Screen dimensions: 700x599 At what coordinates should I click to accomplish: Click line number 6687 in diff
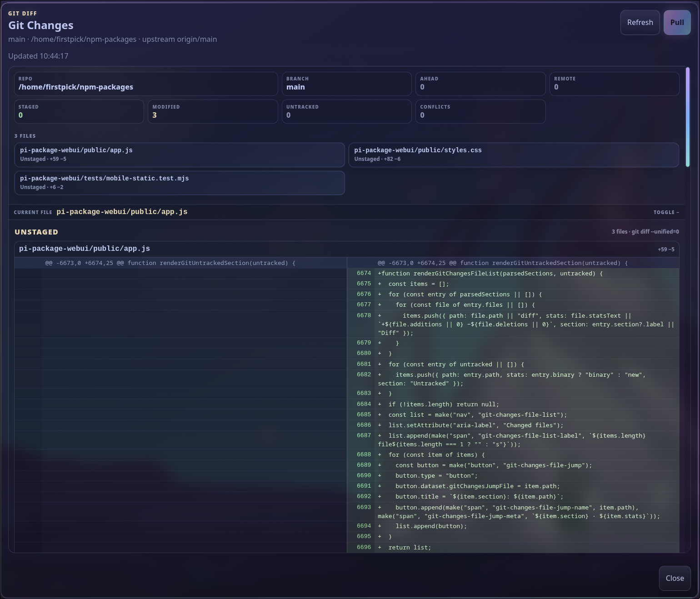364,435
